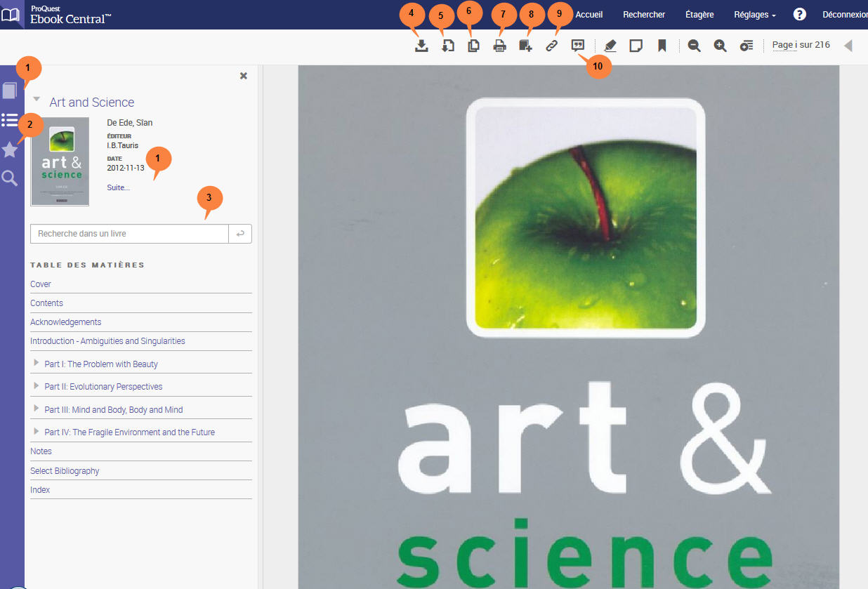Click the copy pages icon
This screenshot has height=589, width=868.
474,46
